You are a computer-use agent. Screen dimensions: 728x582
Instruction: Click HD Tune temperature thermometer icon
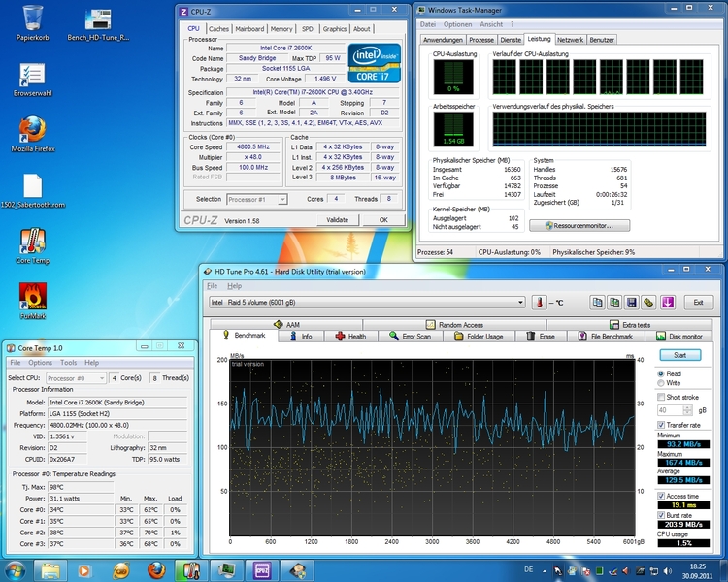coord(539,303)
